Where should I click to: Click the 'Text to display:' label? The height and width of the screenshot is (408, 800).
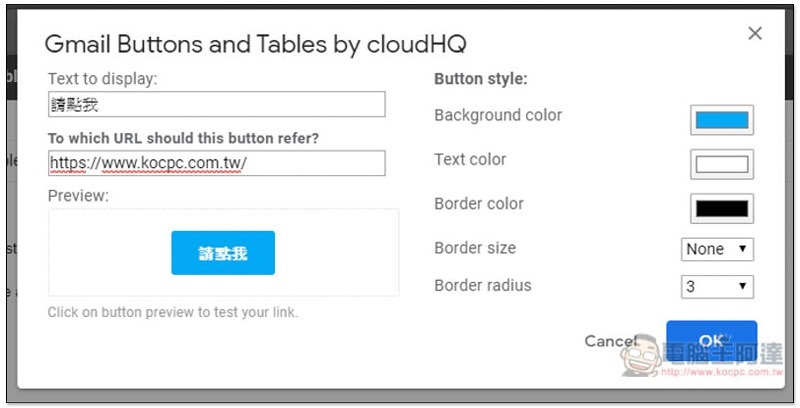103,79
